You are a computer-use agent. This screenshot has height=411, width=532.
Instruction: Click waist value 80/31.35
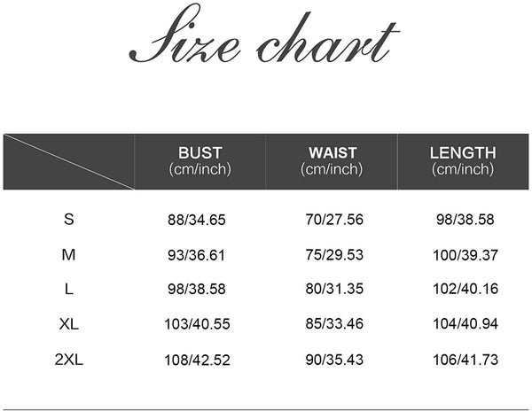(334, 291)
